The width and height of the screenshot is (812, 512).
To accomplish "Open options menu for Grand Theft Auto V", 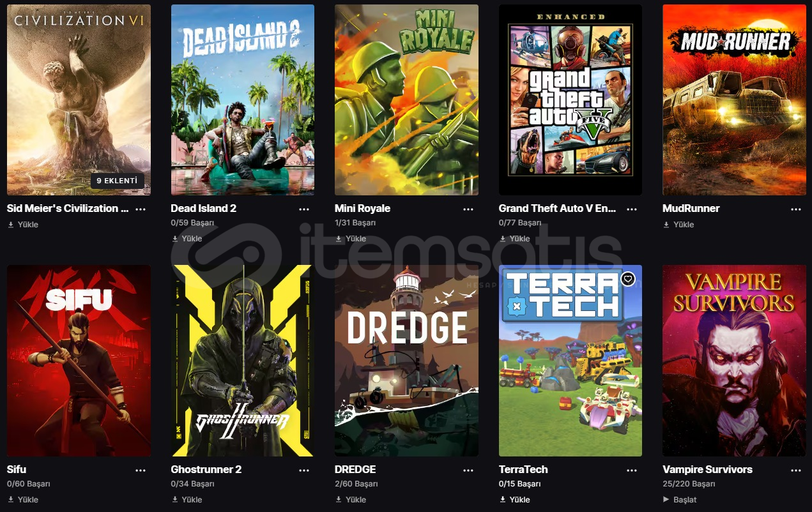I will (x=632, y=209).
